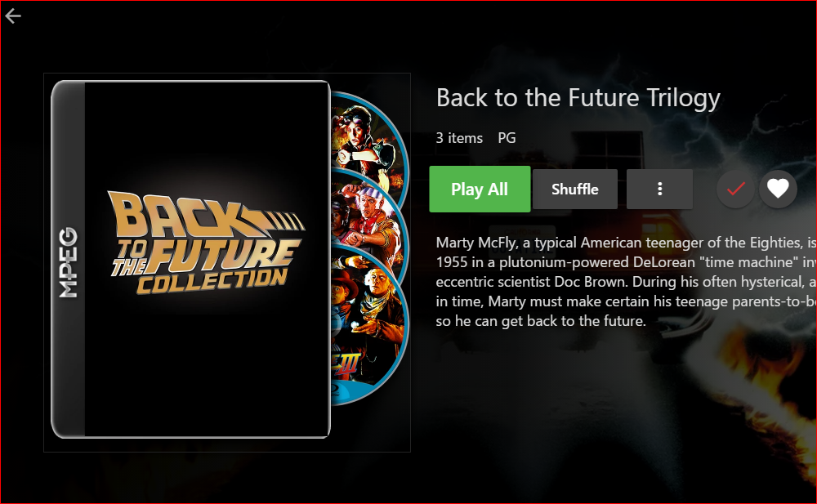Start playback with the Play All button
The height and width of the screenshot is (504, 817).
[480, 190]
